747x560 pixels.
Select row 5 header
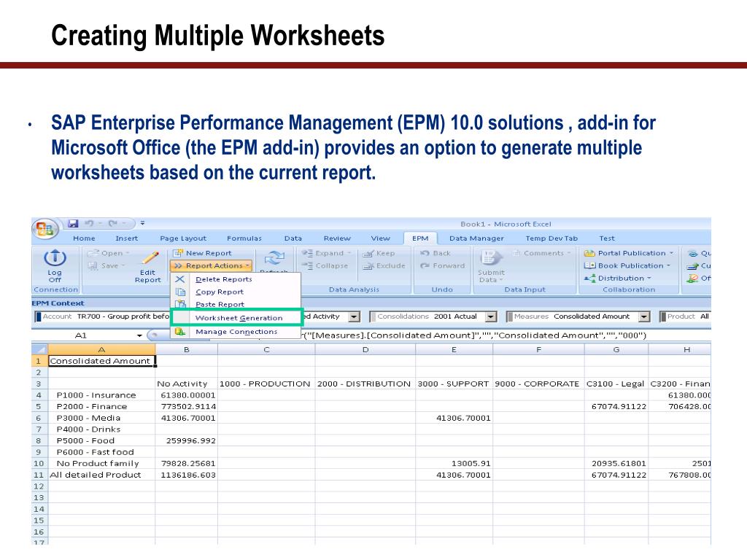[x=39, y=407]
